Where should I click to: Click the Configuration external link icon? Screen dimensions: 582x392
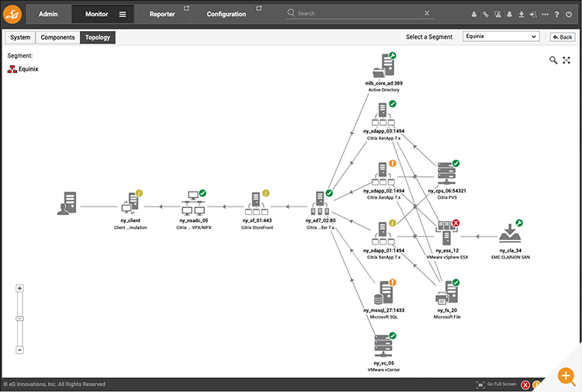coord(258,9)
